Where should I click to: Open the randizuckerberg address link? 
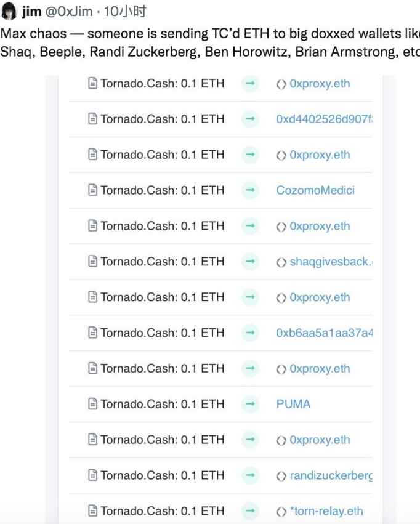click(331, 475)
